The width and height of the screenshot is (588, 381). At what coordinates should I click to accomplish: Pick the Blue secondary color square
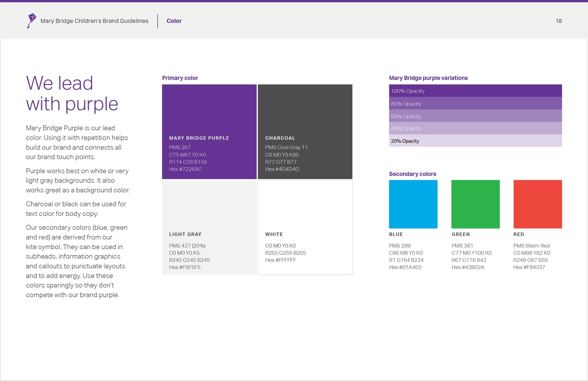(413, 204)
